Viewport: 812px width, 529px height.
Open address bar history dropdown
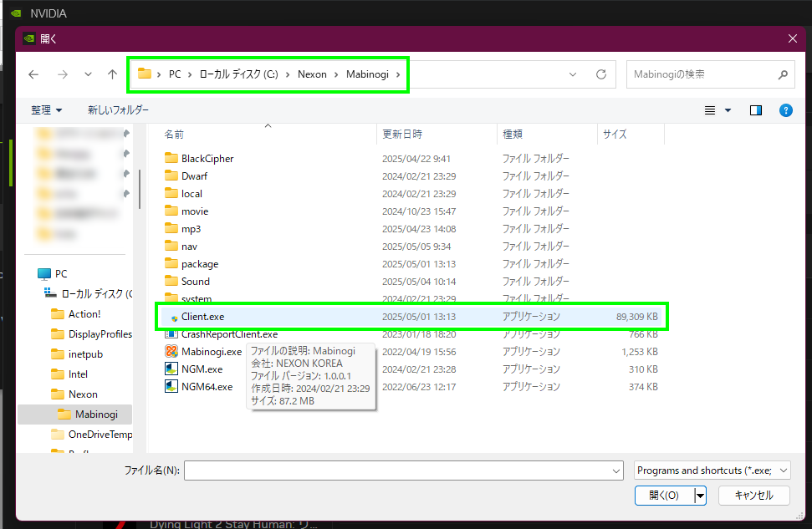[x=573, y=74]
